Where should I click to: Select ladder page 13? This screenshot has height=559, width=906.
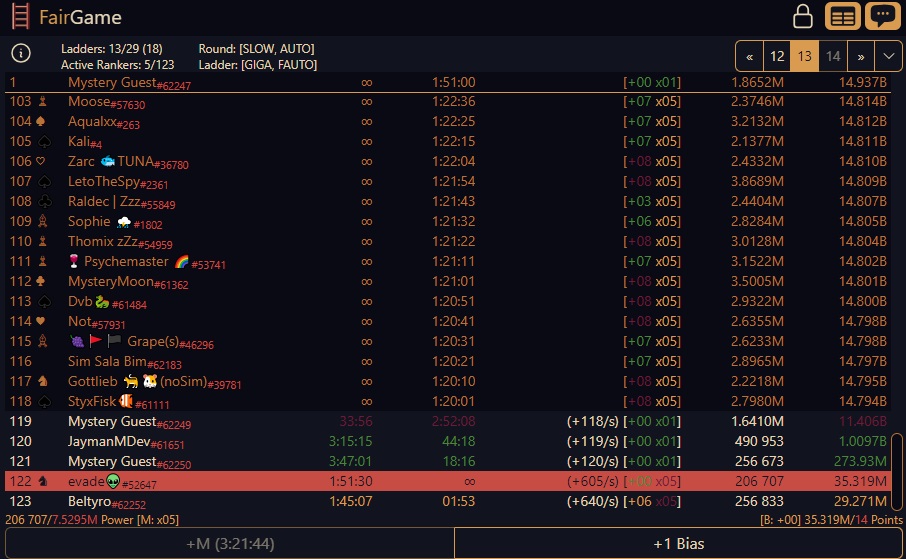coord(804,56)
